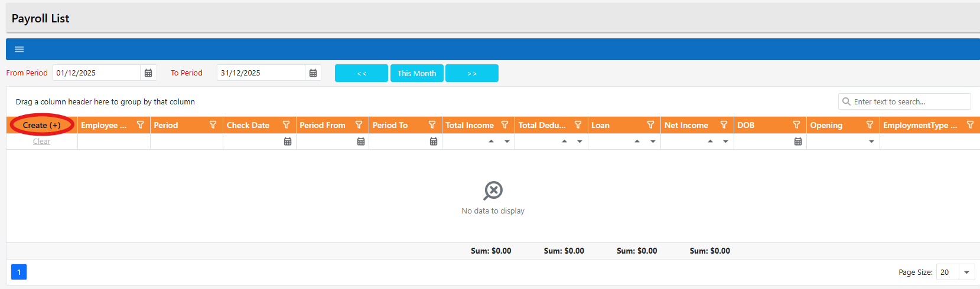Decrease Loan filter value

653,142
